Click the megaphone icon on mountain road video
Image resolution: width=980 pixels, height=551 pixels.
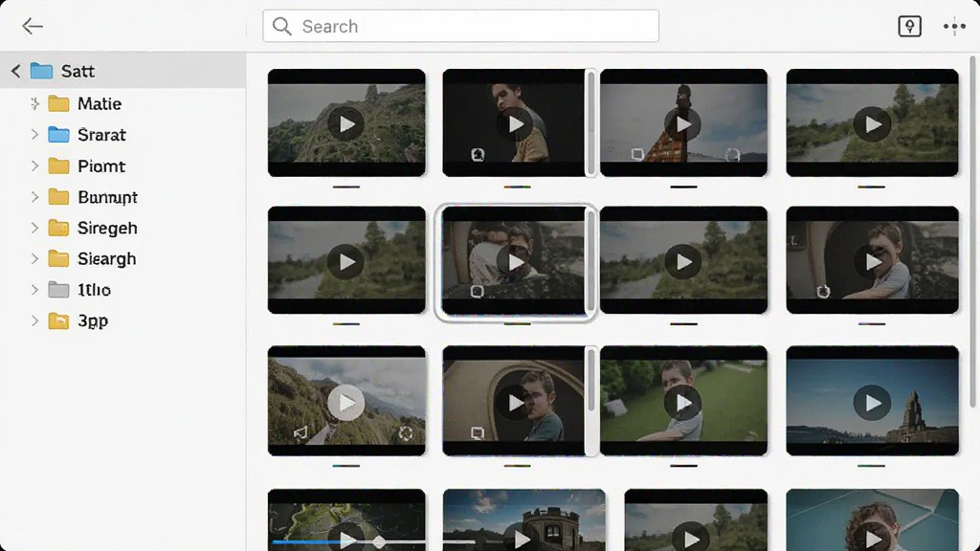click(301, 432)
